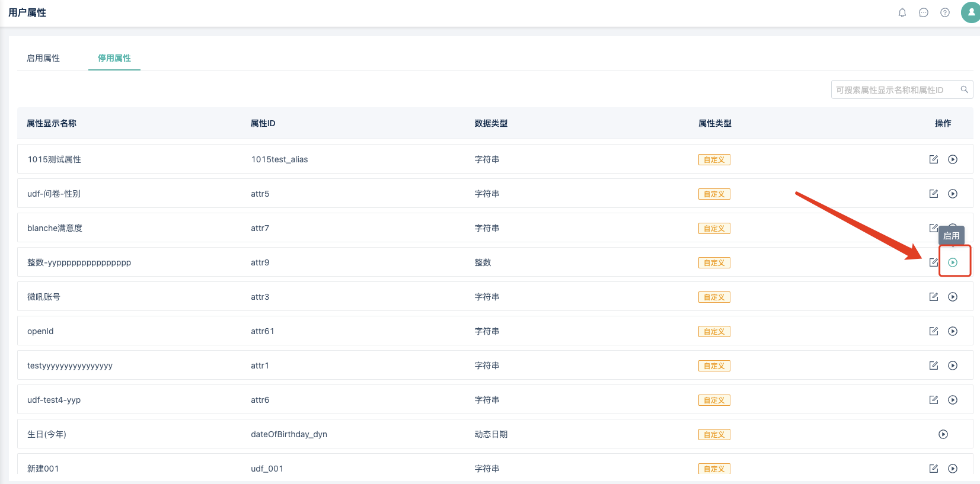Viewport: 980px width, 484px height.
Task: Focus the attribute name and ID search box
Action: (x=894, y=90)
